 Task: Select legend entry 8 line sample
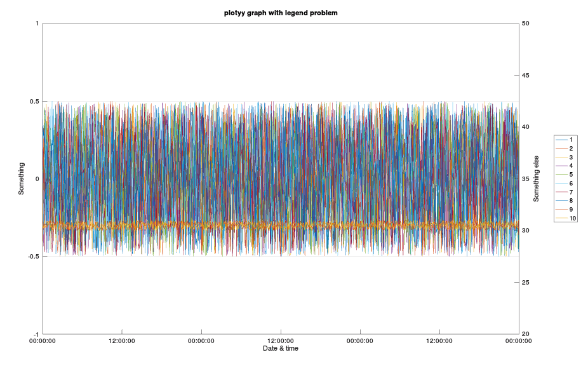point(561,199)
